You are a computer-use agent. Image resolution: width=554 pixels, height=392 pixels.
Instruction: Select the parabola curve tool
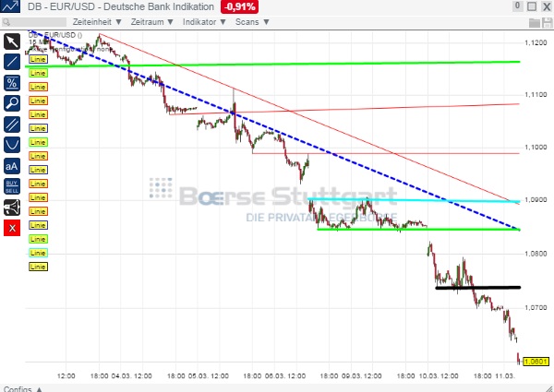(x=12, y=145)
